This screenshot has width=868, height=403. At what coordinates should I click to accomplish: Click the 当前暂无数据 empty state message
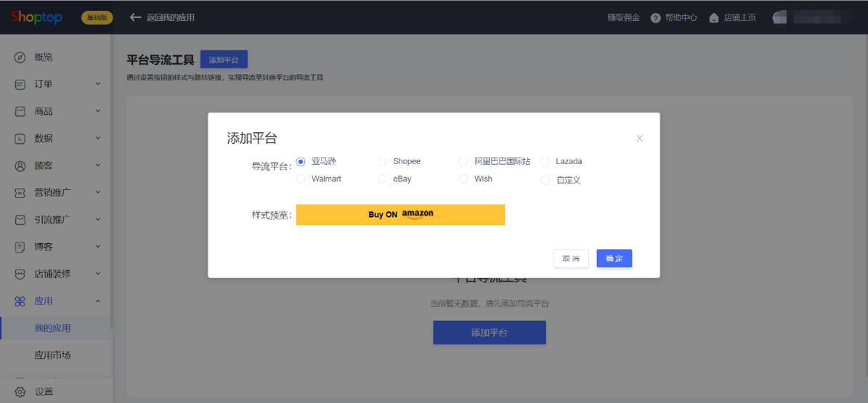pos(490,304)
